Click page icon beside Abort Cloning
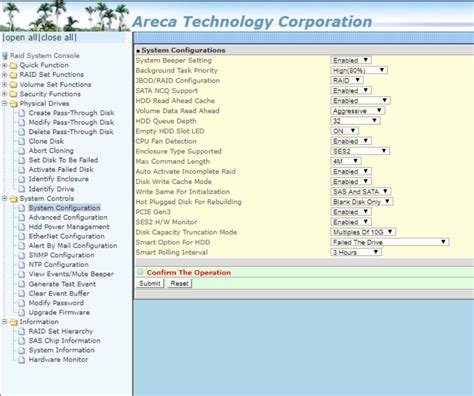The image size is (474, 396). [22, 151]
